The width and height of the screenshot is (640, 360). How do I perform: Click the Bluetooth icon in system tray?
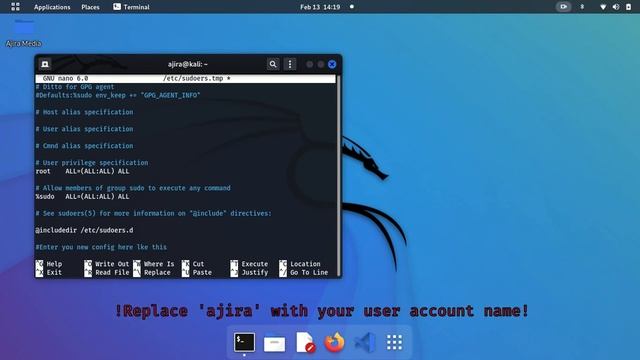tap(582, 7)
